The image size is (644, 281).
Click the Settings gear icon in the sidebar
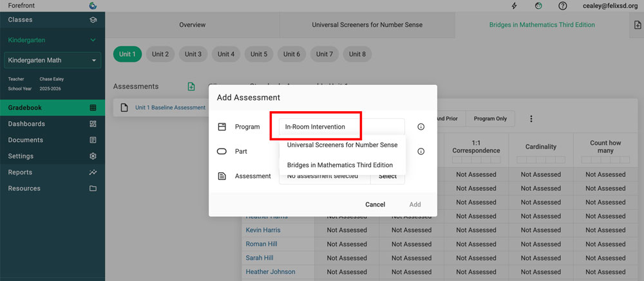pyautogui.click(x=93, y=156)
